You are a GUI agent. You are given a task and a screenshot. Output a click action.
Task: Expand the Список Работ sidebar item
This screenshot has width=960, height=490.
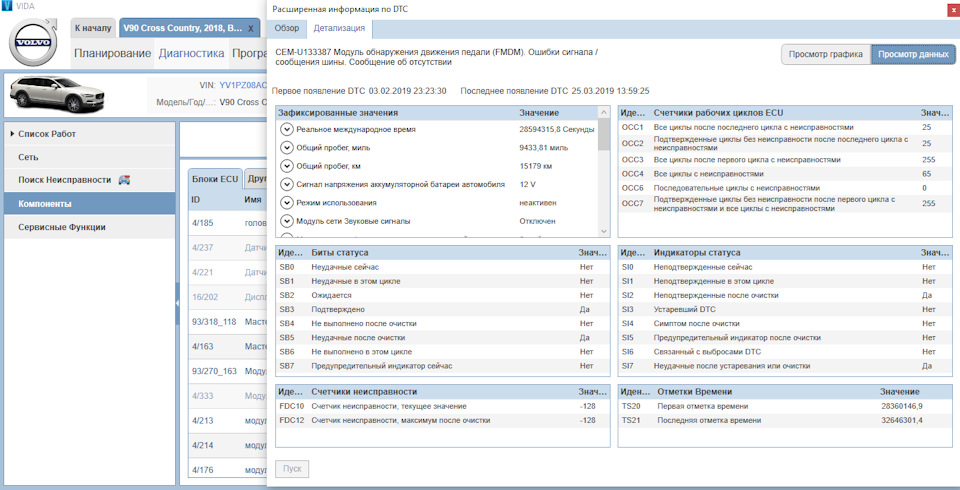(89, 134)
